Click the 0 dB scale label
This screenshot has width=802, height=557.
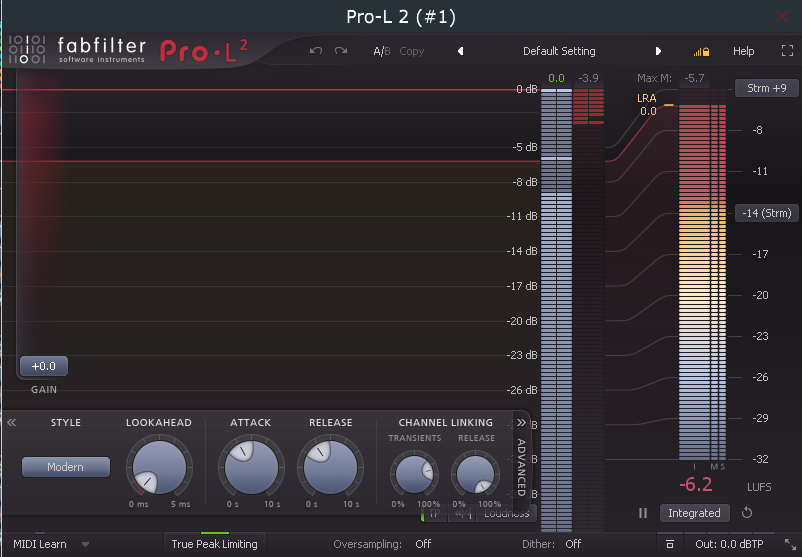pyautogui.click(x=527, y=90)
